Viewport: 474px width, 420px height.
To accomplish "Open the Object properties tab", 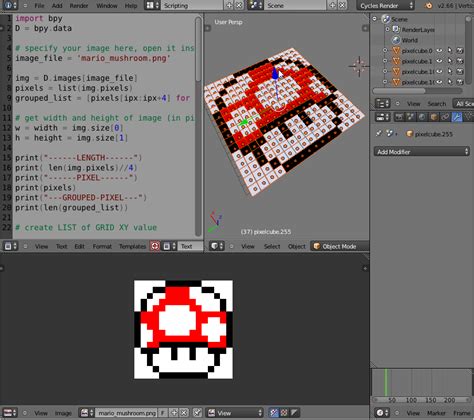I will pos(434,117).
